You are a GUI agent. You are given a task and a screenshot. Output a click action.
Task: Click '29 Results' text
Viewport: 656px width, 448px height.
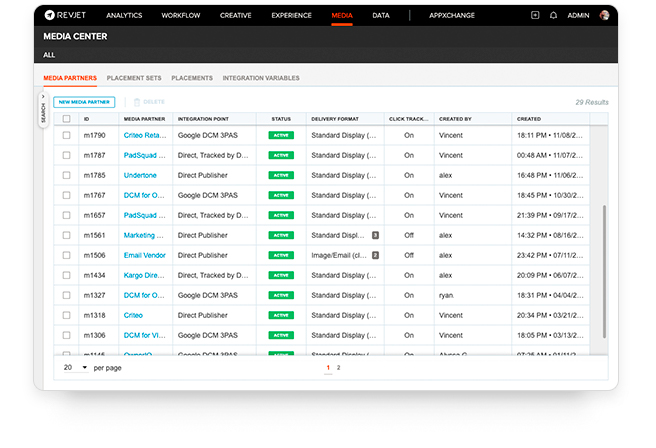coord(592,102)
